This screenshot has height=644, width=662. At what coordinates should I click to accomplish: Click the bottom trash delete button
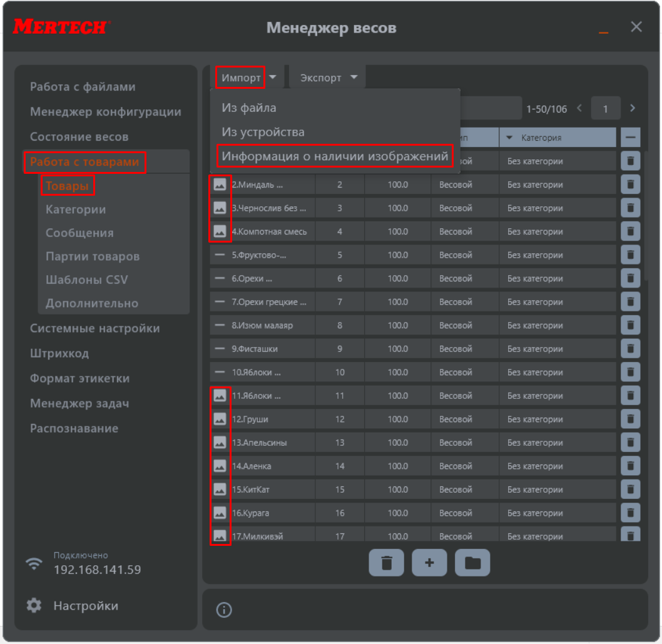tap(387, 563)
